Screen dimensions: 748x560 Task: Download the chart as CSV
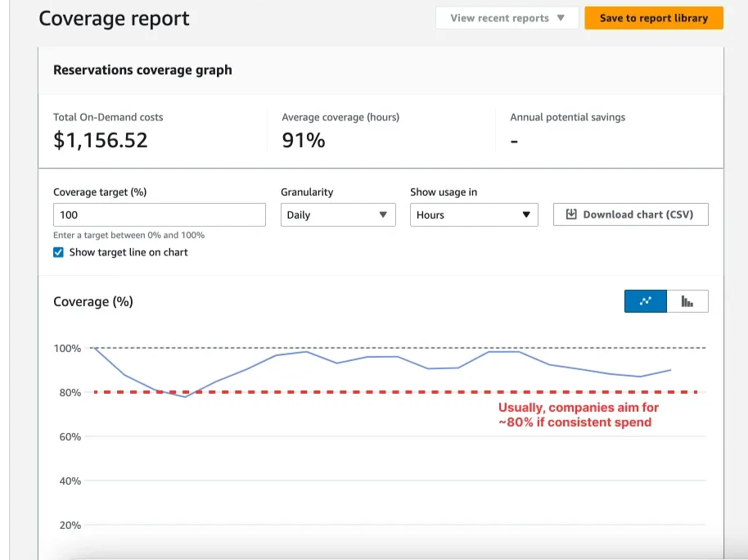click(630, 215)
